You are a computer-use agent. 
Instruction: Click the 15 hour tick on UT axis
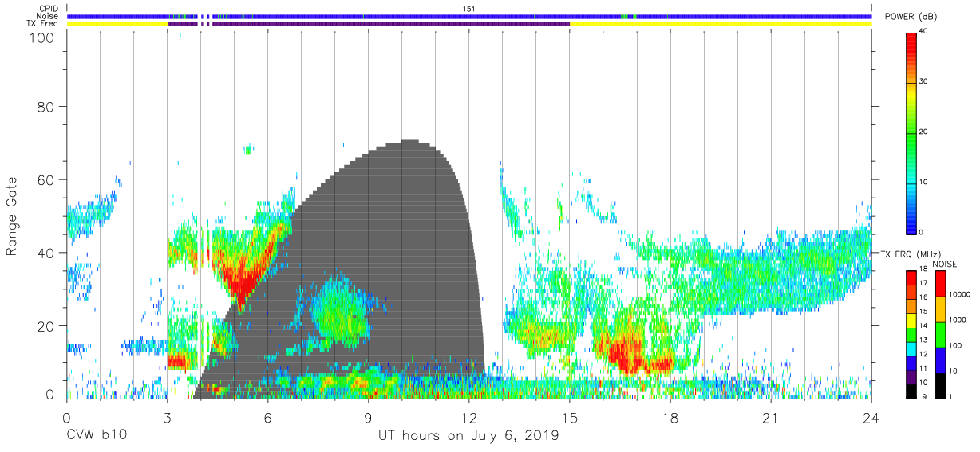point(569,419)
